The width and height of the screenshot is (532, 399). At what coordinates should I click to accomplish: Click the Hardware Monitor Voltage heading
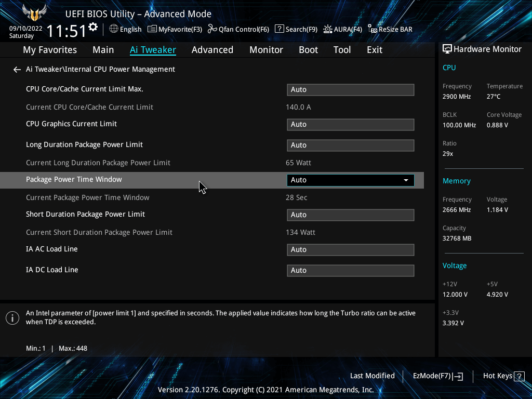(x=455, y=265)
